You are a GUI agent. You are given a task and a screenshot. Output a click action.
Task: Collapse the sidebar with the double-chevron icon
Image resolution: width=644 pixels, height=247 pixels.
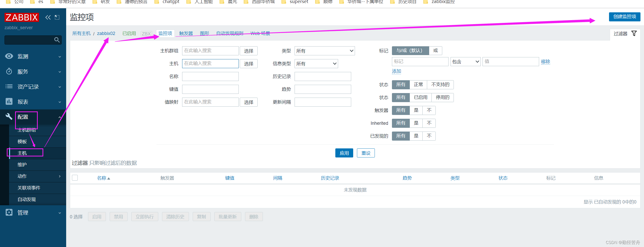(x=48, y=17)
